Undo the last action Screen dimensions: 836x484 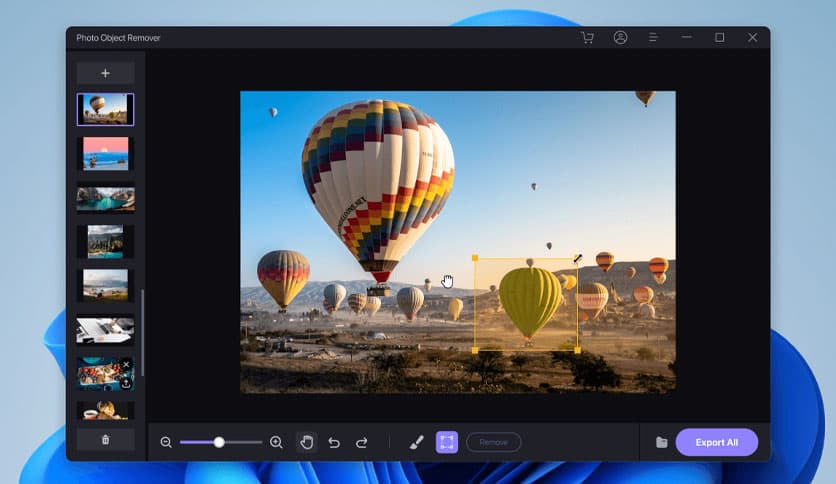(x=334, y=442)
